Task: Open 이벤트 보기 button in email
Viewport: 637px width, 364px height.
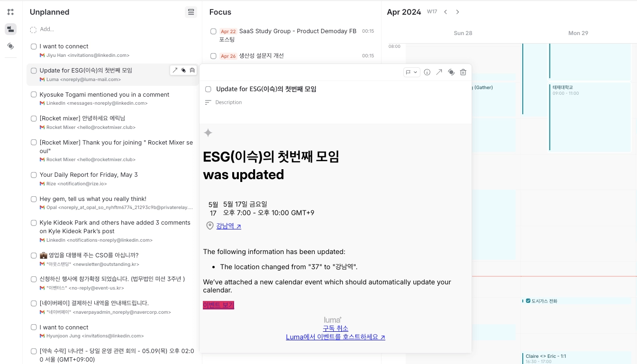Action: pyautogui.click(x=218, y=305)
